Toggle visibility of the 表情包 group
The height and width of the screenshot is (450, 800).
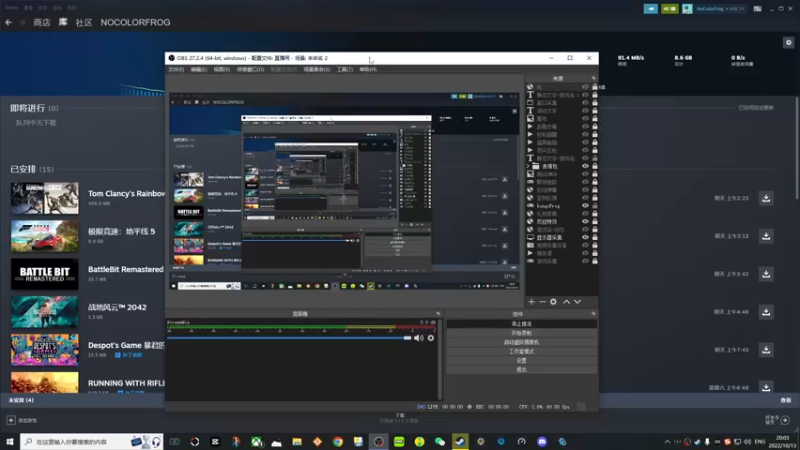(585, 166)
